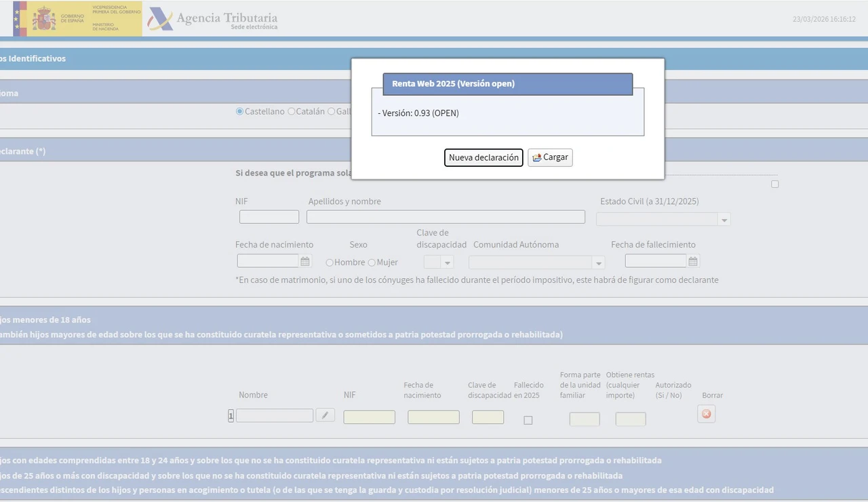The width and height of the screenshot is (868, 502).
Task: Select the Catalán language option
Action: click(x=292, y=111)
